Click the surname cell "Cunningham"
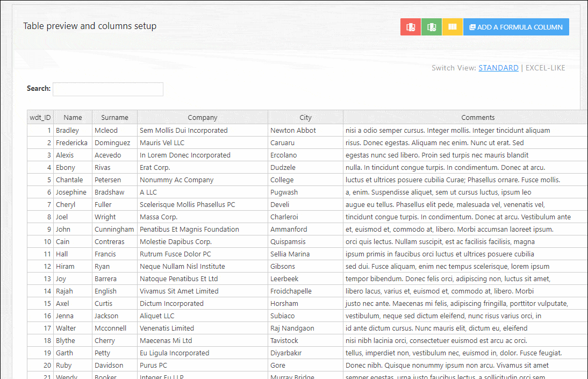Image resolution: width=588 pixels, height=379 pixels. (x=114, y=229)
